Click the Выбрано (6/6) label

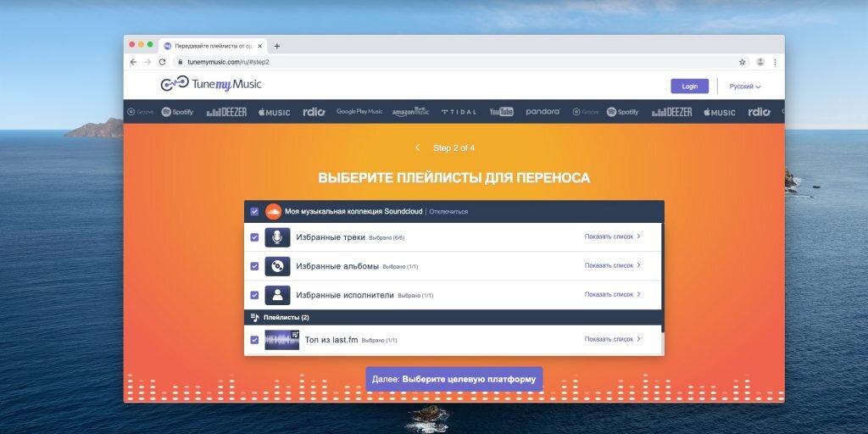click(x=387, y=238)
